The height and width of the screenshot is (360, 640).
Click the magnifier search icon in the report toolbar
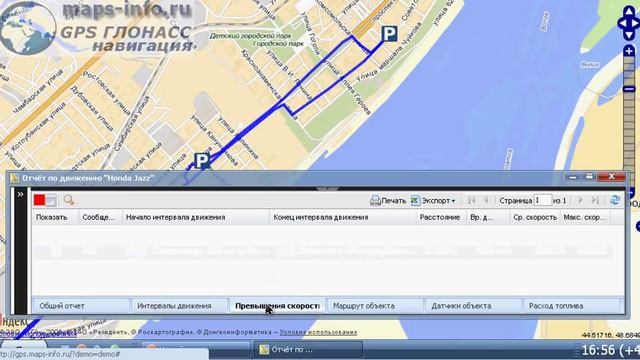pos(69,200)
